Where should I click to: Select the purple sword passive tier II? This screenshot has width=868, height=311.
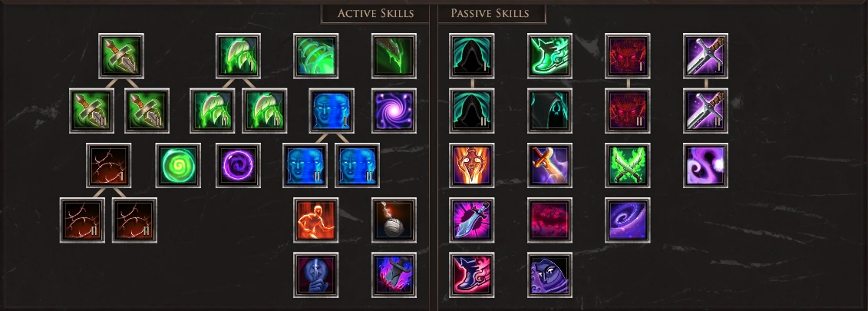click(x=706, y=111)
